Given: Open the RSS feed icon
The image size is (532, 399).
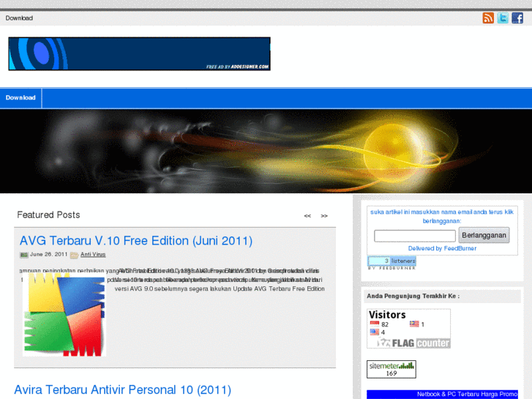Looking at the screenshot, I should (x=488, y=18).
